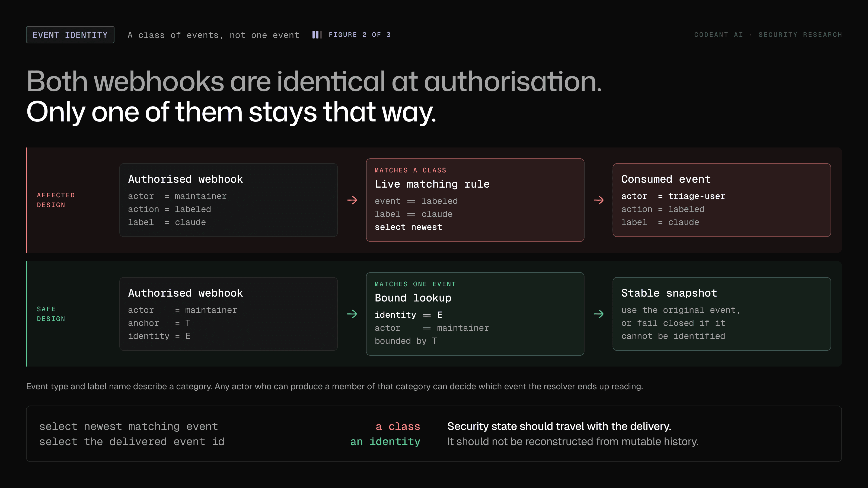Image resolution: width=868 pixels, height=488 pixels.
Task: Select "Authorised webhook" title in the safe design row
Action: [185, 293]
